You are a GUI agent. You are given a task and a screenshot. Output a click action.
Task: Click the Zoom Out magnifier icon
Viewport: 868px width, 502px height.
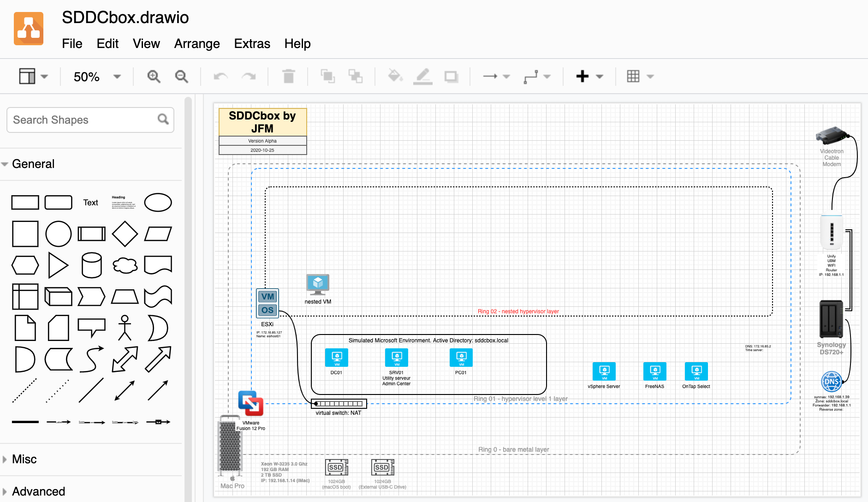[x=182, y=76]
